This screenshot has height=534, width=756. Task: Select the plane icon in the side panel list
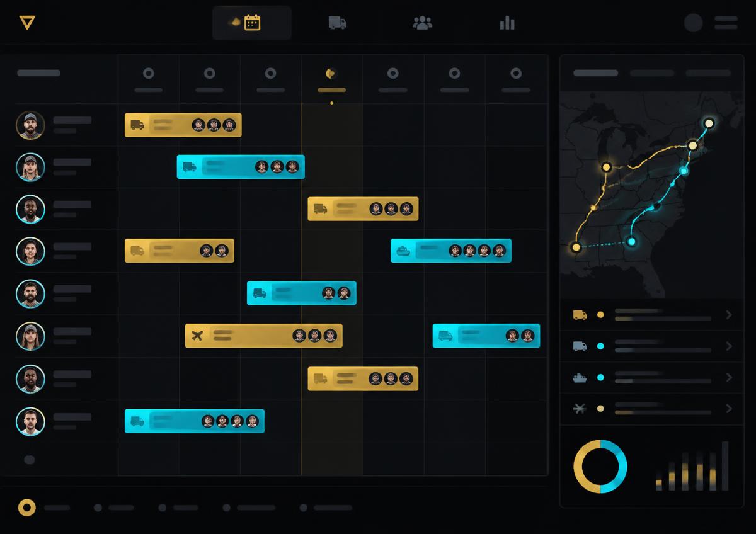580,409
